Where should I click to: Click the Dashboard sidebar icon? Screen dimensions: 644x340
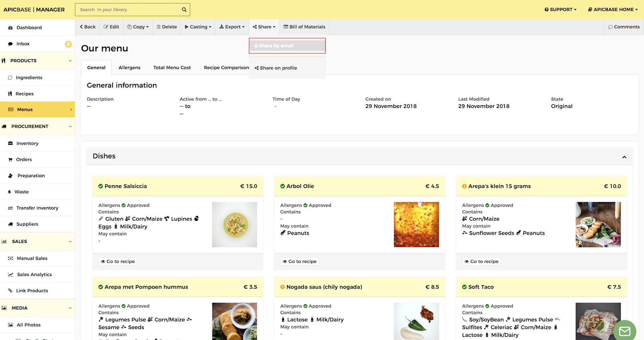tap(10, 28)
